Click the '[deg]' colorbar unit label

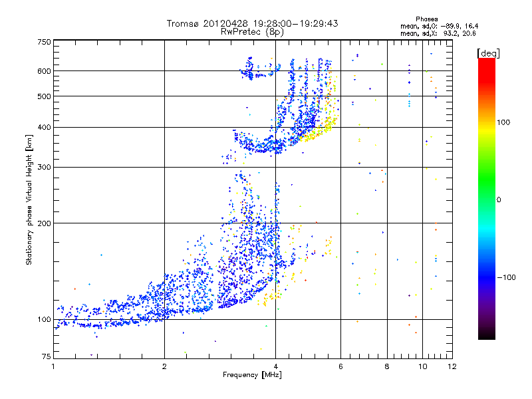[x=488, y=53]
